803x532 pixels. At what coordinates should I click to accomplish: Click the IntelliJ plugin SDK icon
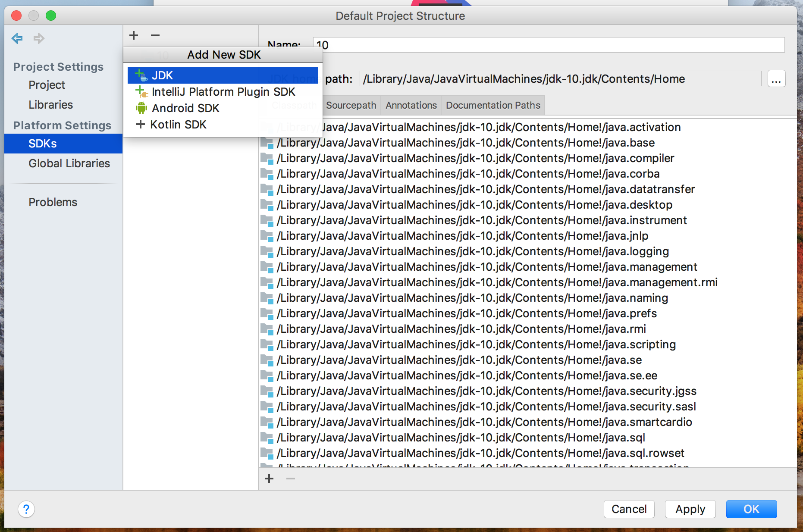coord(141,92)
